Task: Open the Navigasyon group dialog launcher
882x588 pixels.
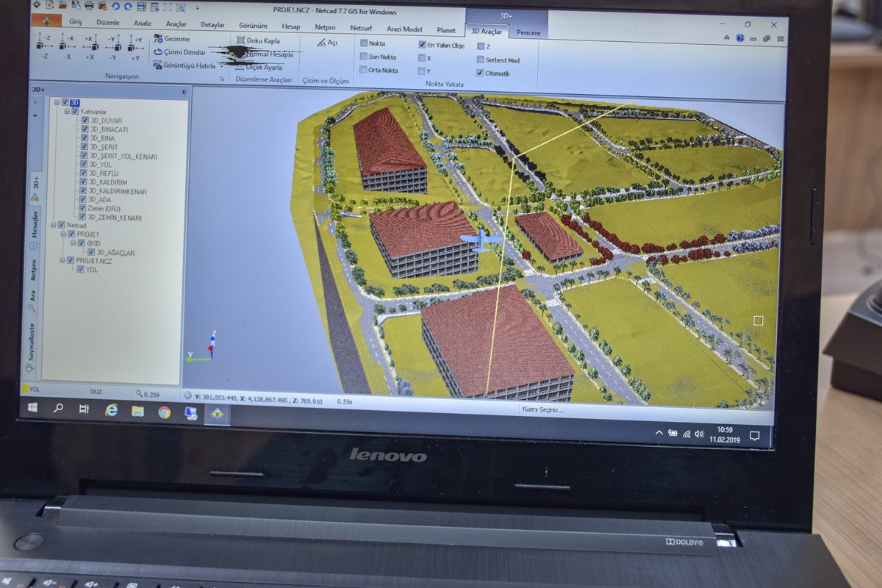Action: pyautogui.click(x=221, y=78)
